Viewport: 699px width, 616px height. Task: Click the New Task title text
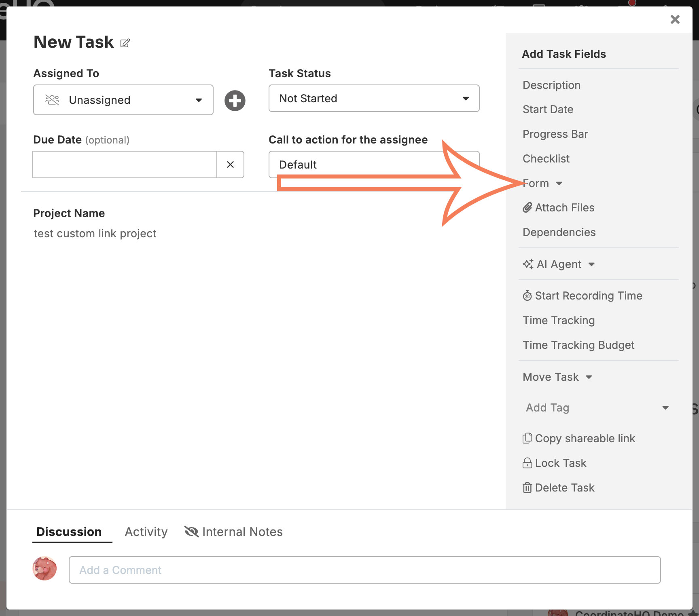coord(74,42)
